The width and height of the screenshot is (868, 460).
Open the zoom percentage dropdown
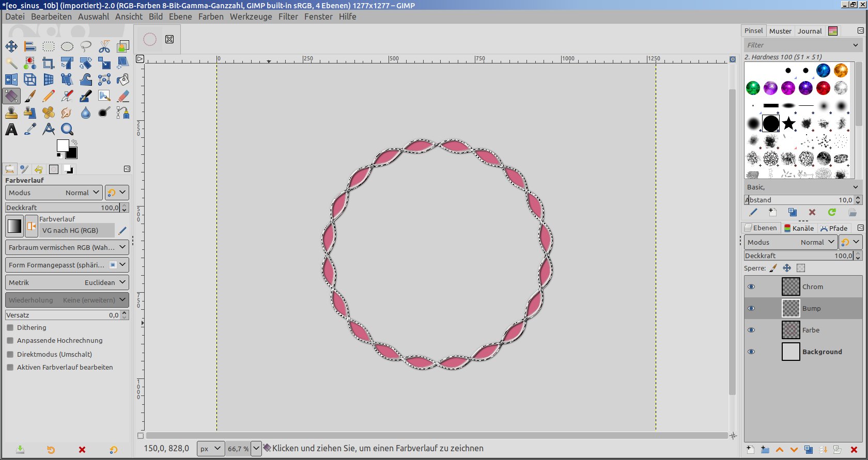256,449
